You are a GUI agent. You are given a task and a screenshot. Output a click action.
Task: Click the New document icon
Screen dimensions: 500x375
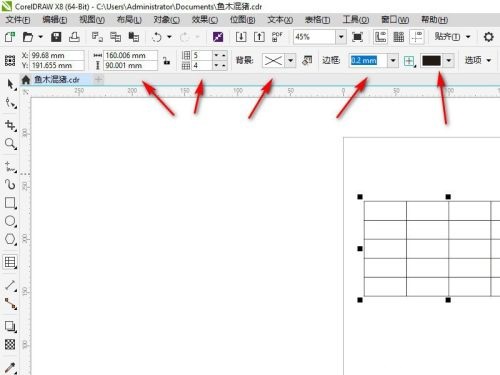[x=10, y=37]
